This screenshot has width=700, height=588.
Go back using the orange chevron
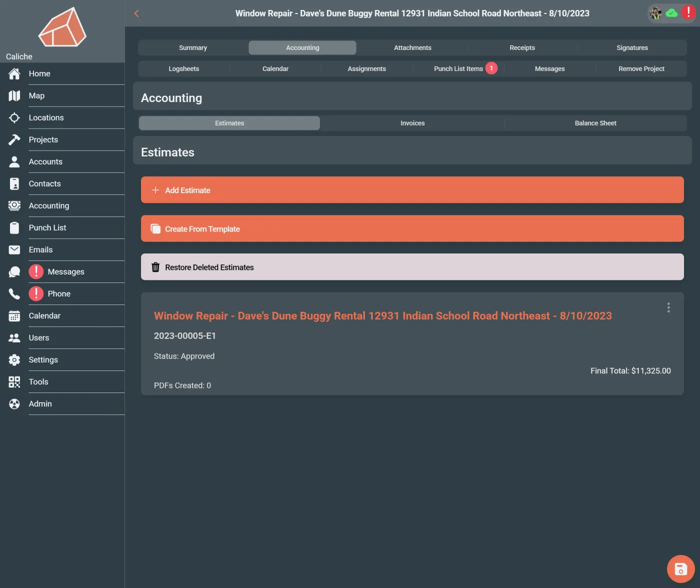point(136,13)
